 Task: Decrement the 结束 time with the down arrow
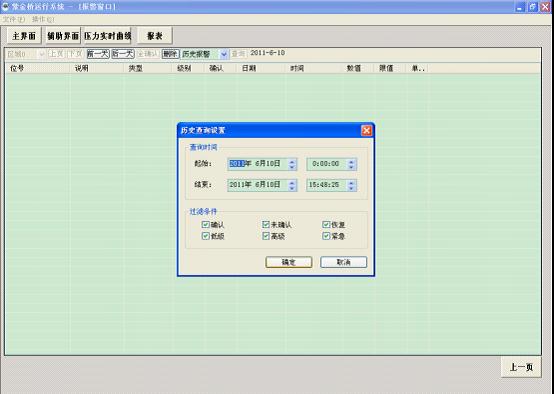tap(351, 188)
